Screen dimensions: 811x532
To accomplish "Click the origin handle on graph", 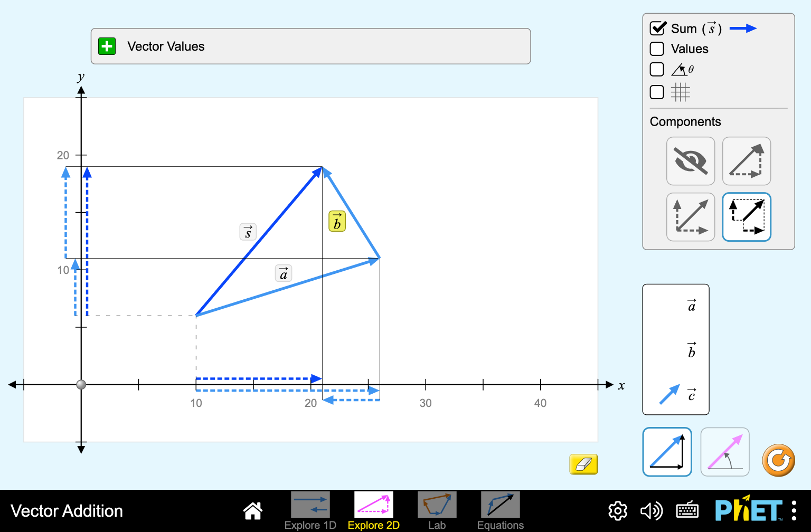I will [81, 385].
